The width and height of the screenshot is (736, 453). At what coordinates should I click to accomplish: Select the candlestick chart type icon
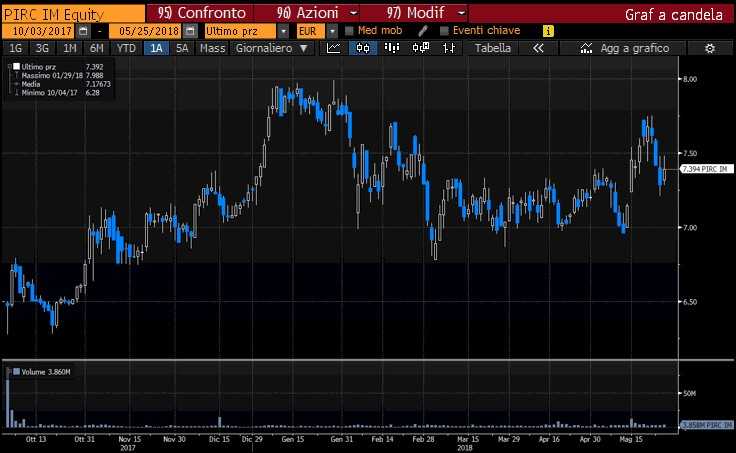coord(363,48)
